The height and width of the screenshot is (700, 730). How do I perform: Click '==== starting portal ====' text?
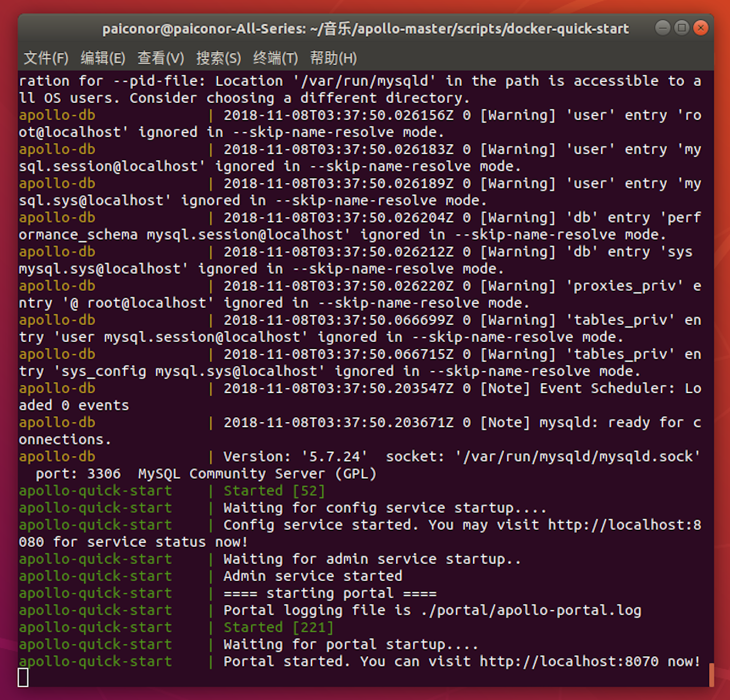click(330, 593)
